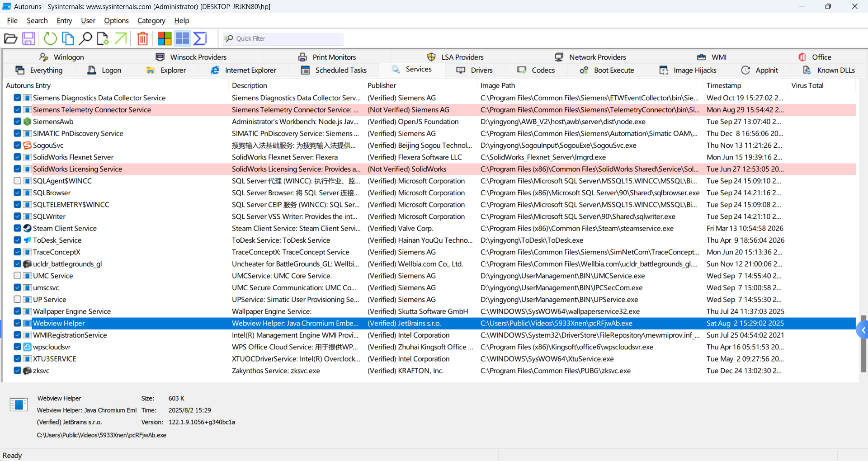Screen dimensions: 868x461
Task: Sort by the Publisher column header
Action: 420,85
